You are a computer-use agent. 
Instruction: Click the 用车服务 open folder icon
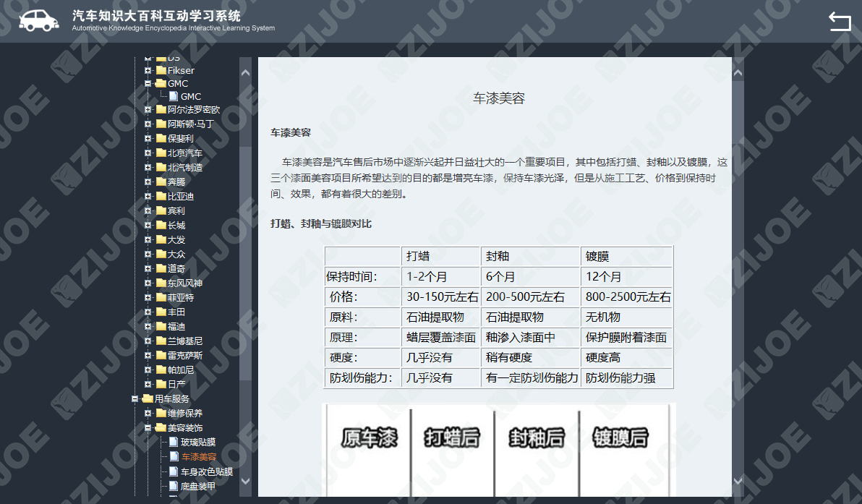point(148,398)
